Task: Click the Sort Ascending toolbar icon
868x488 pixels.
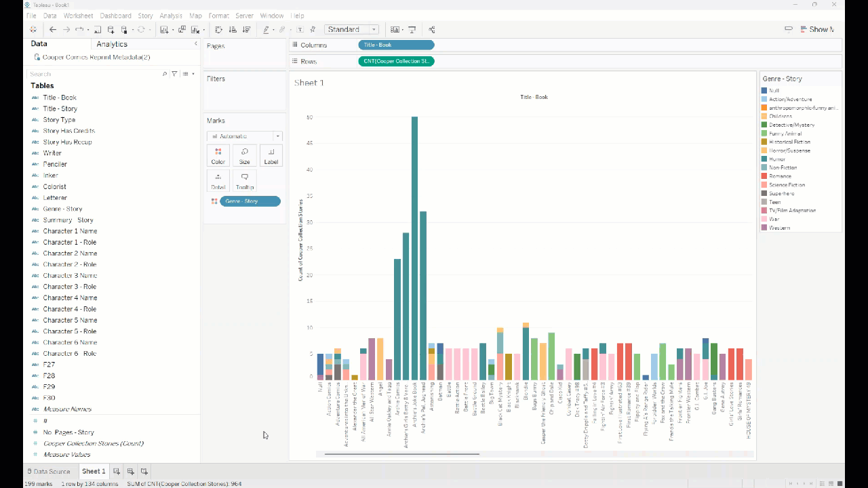Action: (x=233, y=30)
